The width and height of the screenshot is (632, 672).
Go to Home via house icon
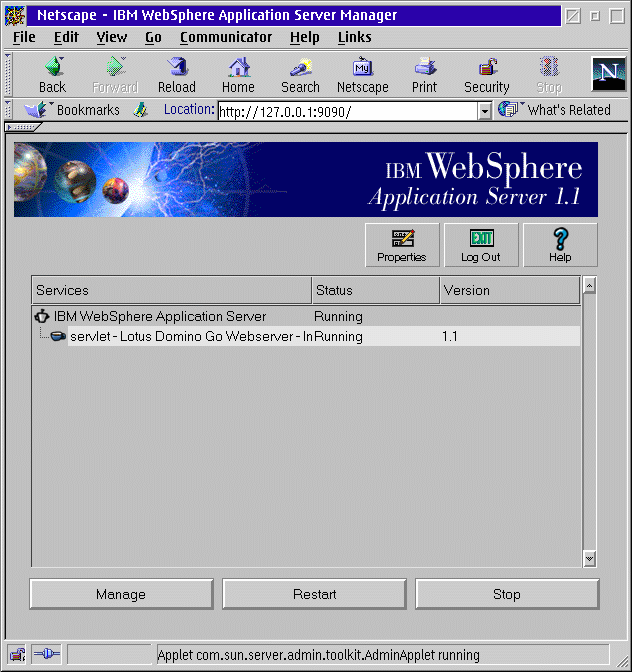238,67
